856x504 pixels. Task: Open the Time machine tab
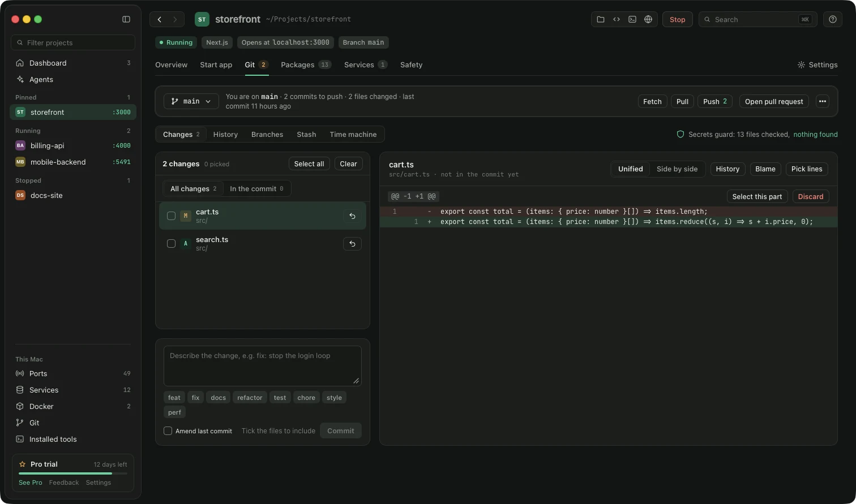pyautogui.click(x=353, y=135)
